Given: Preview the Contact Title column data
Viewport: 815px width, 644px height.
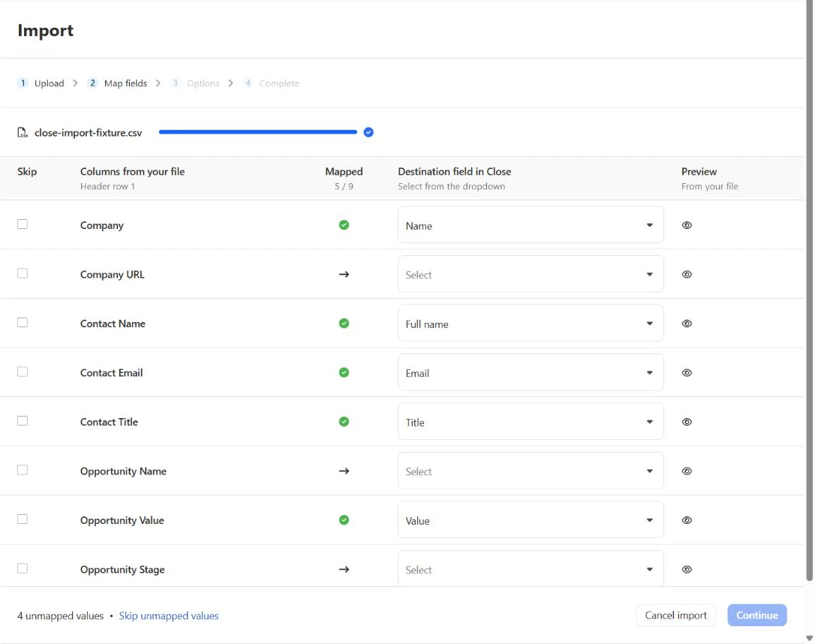Looking at the screenshot, I should pos(687,422).
